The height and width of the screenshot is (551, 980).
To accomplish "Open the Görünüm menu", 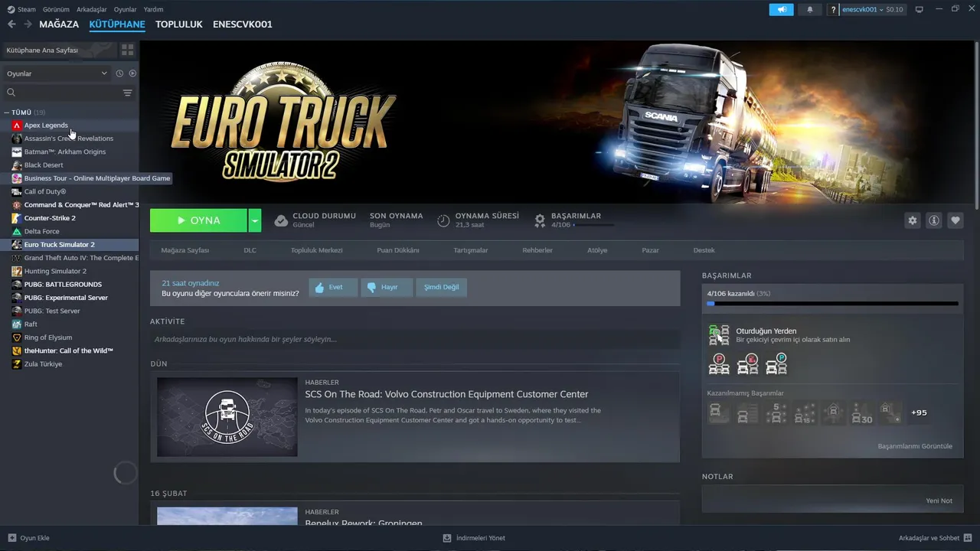I will [56, 9].
